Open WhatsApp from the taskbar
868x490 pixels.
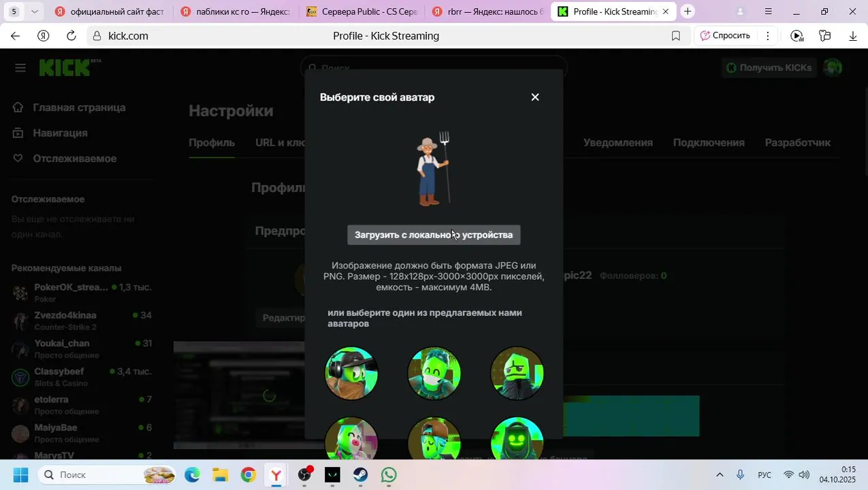pyautogui.click(x=389, y=475)
